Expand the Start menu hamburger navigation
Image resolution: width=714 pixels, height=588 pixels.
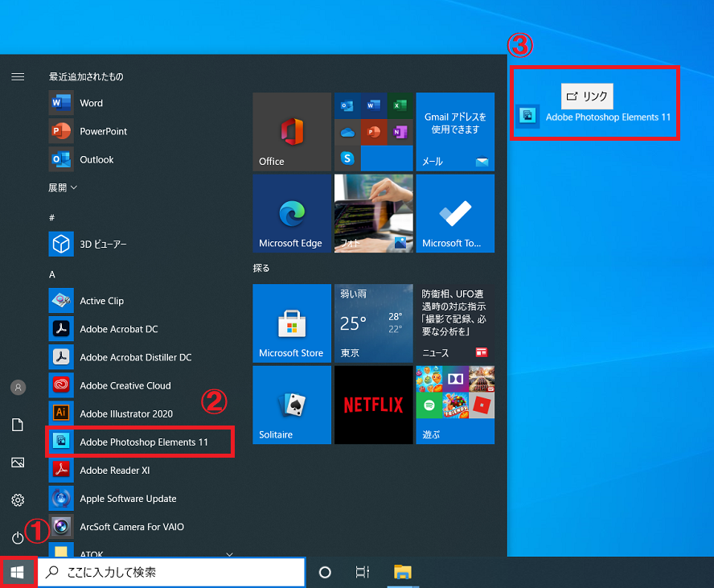(x=18, y=76)
